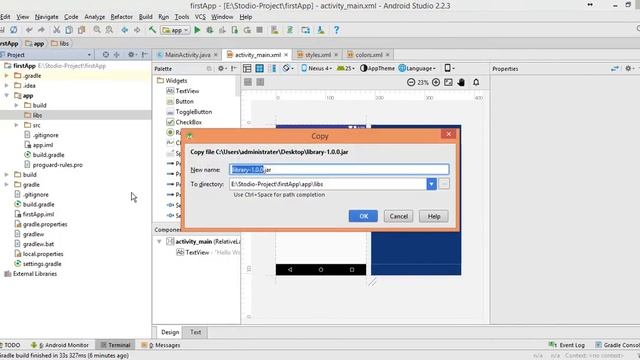Open Language dropdown in design toolbar
The image size is (640, 360).
coord(418,69)
